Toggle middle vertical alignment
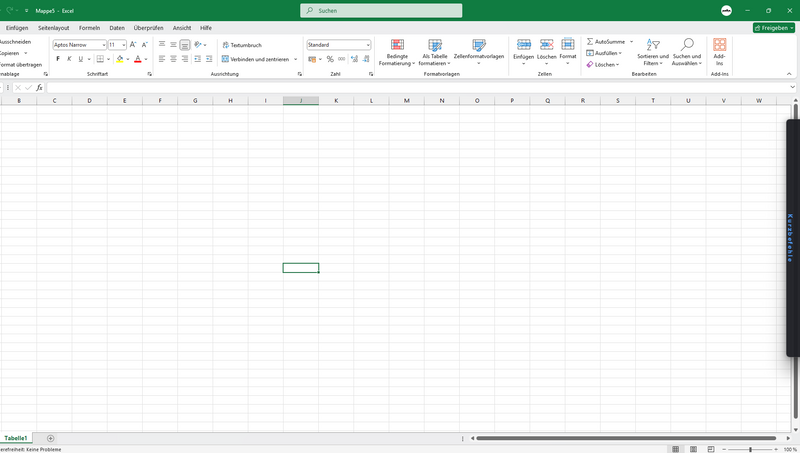This screenshot has height=453, width=800. click(x=173, y=45)
